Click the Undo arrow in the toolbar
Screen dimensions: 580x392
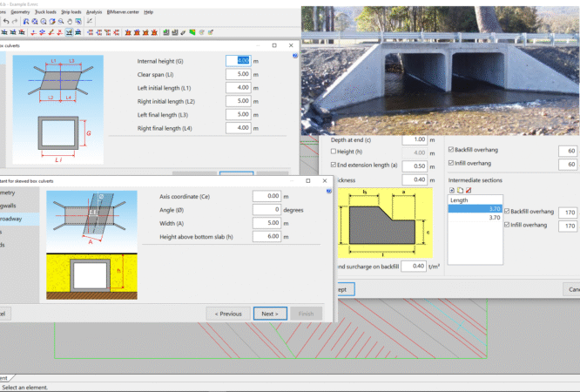pos(6,21)
